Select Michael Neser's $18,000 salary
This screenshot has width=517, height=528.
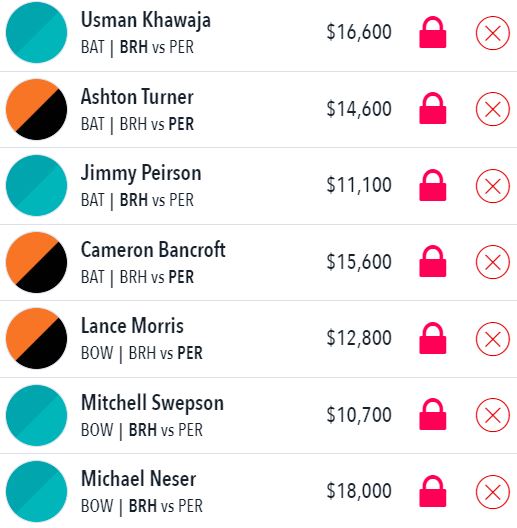point(359,491)
